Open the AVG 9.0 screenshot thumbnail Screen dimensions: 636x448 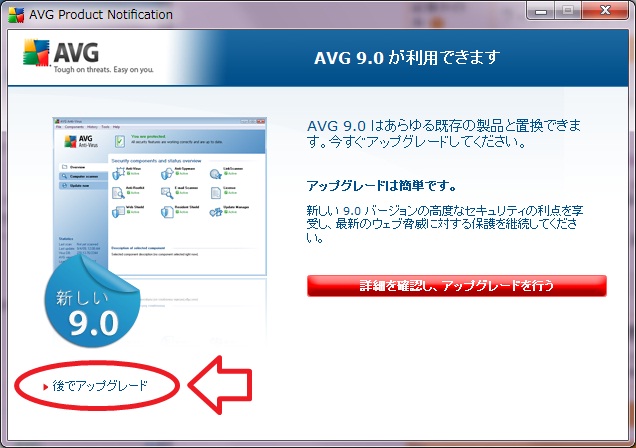160,197
